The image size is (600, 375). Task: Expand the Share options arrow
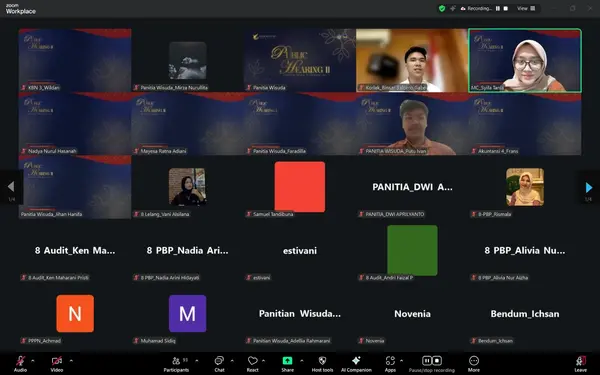[x=302, y=360]
